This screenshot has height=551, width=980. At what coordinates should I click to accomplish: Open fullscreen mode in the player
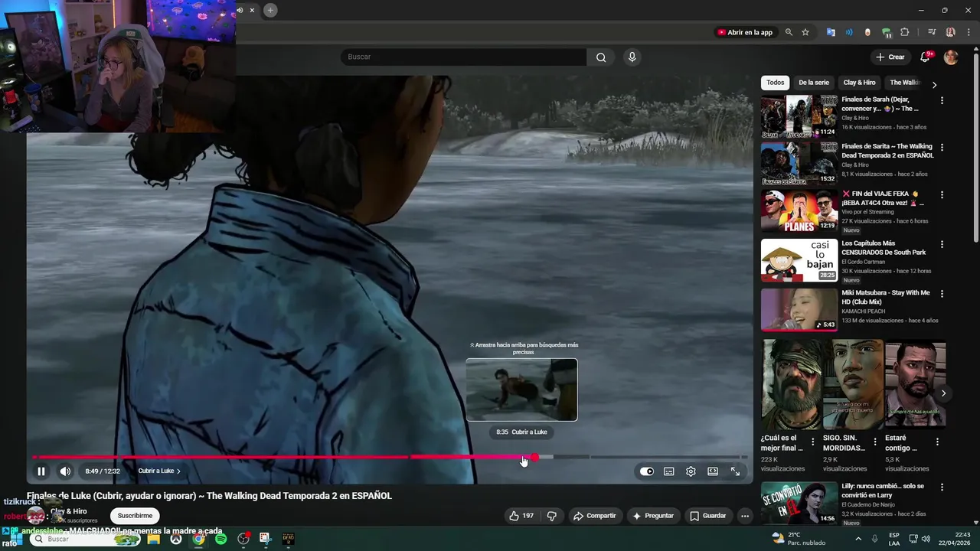[735, 471]
